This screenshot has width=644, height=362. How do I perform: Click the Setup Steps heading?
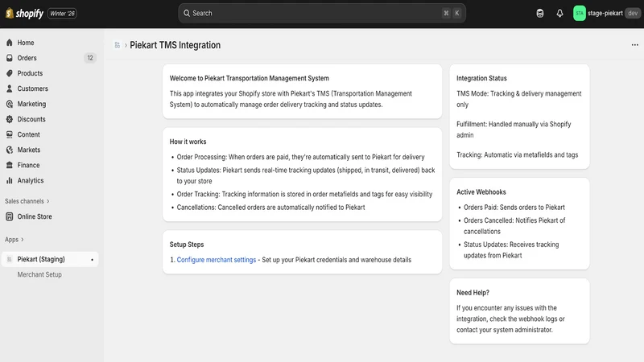[187, 245]
